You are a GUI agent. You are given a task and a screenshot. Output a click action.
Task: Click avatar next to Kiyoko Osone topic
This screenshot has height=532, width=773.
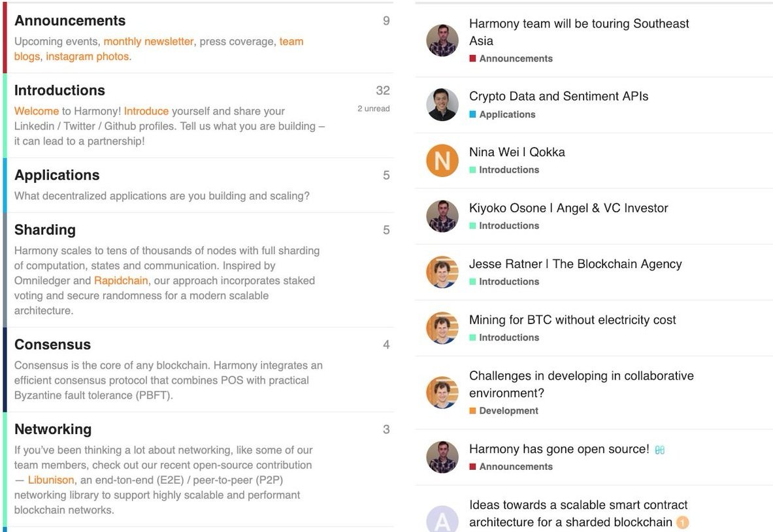(442, 216)
